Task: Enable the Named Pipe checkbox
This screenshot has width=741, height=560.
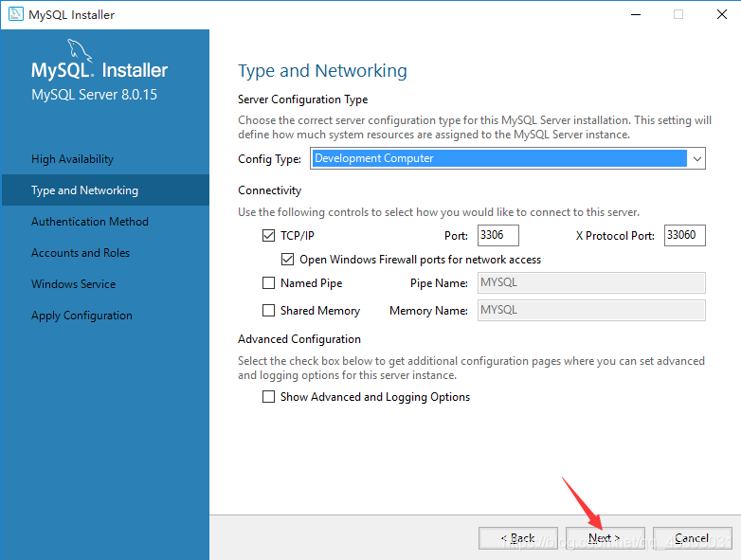Action: (x=268, y=282)
